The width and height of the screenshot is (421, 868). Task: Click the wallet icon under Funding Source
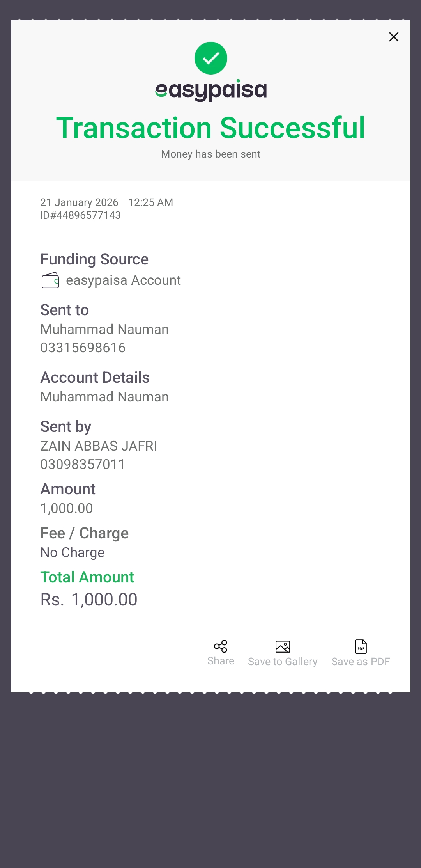[x=50, y=280]
